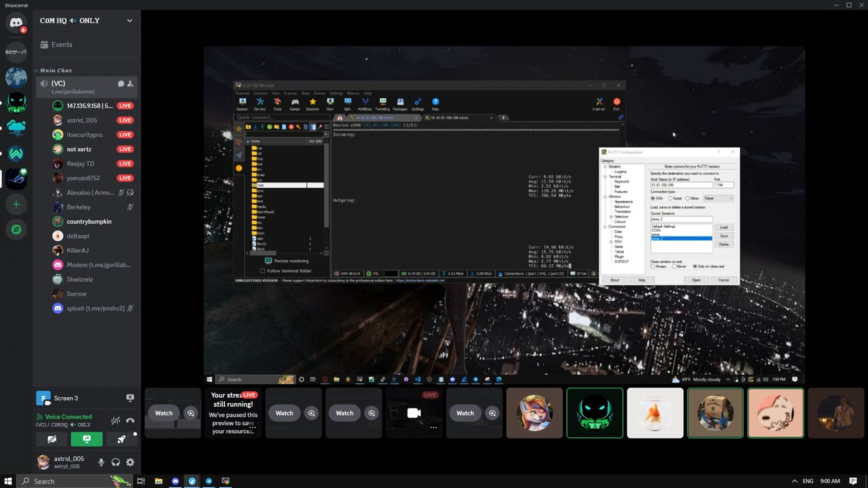The image size is (868, 488).
Task: Delete the selected PuTTY session
Action: coord(724,244)
